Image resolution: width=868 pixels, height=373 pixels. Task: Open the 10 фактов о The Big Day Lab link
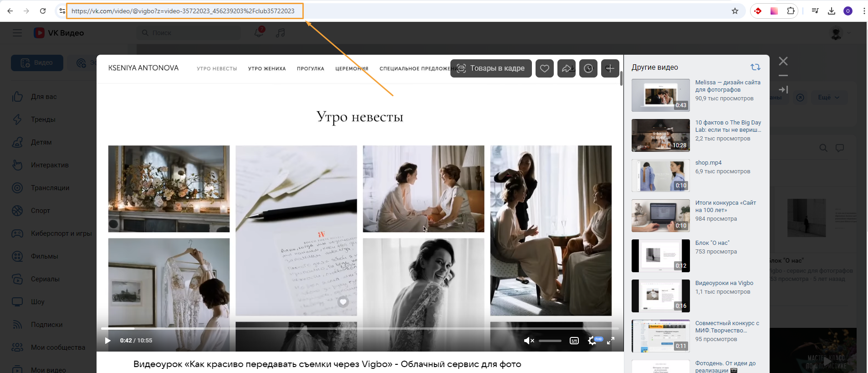pyautogui.click(x=728, y=126)
